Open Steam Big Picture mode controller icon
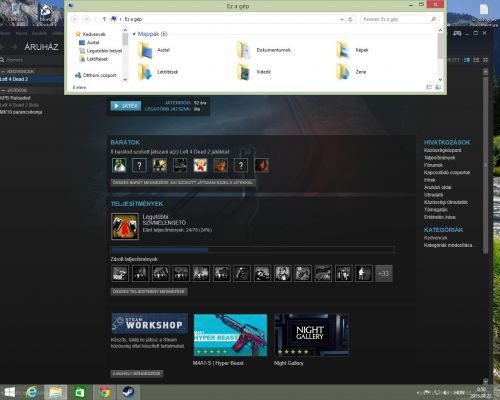Image resolution: width=500 pixels, height=400 pixels. tap(457, 33)
